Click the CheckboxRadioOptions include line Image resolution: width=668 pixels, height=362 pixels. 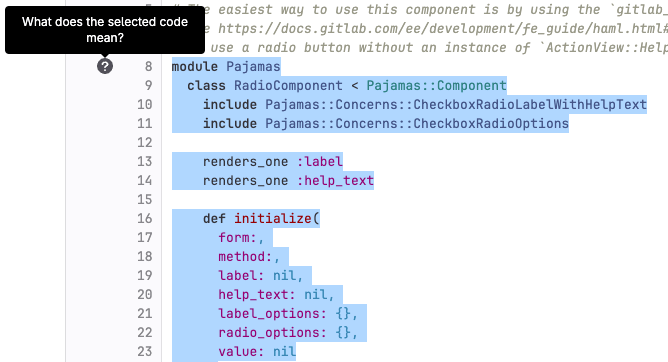coord(386,124)
